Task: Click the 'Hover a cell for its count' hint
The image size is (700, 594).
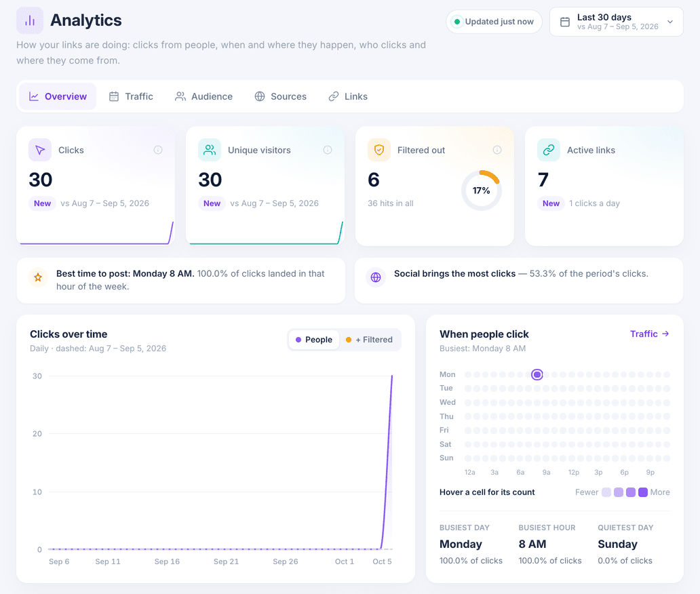Action: coord(487,492)
